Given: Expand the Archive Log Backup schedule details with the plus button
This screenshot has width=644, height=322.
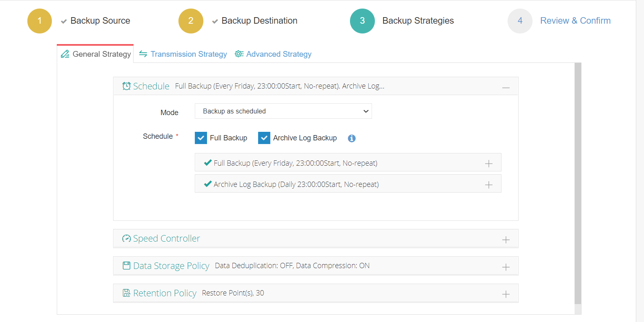Looking at the screenshot, I should (x=489, y=185).
